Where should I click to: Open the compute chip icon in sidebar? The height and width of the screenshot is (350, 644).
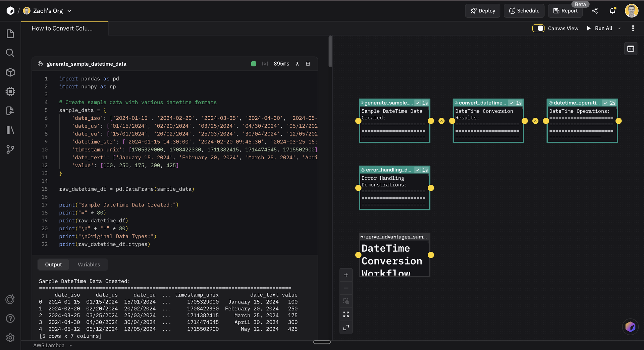10,92
